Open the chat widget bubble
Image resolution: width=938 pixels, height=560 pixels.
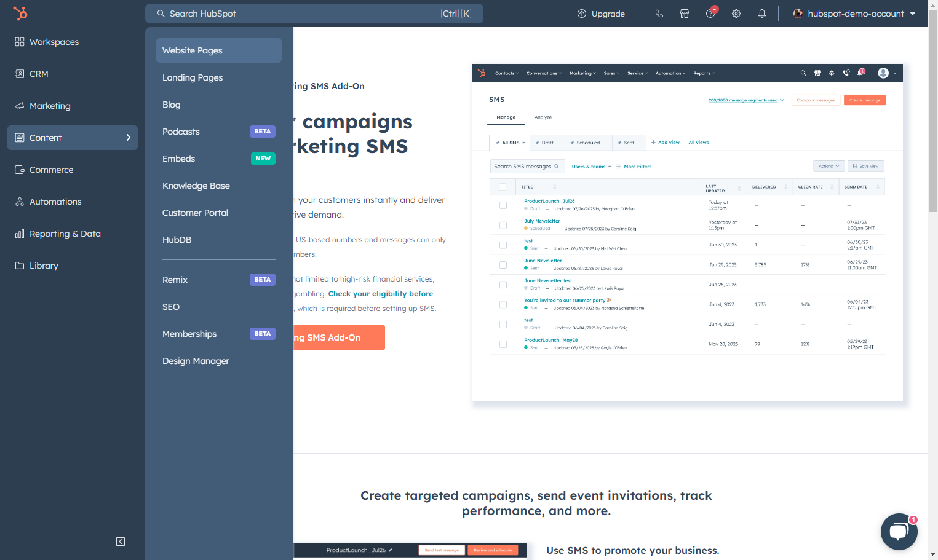click(x=899, y=532)
